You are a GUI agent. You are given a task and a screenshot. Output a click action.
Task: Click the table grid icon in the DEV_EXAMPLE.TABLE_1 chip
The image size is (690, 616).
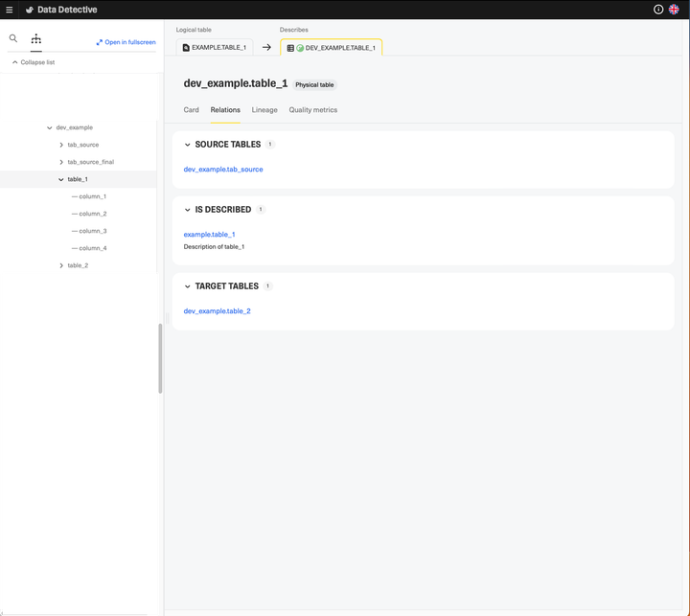(x=290, y=48)
